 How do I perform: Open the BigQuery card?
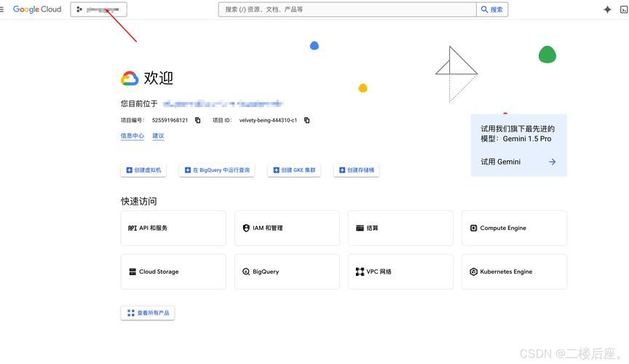287,272
